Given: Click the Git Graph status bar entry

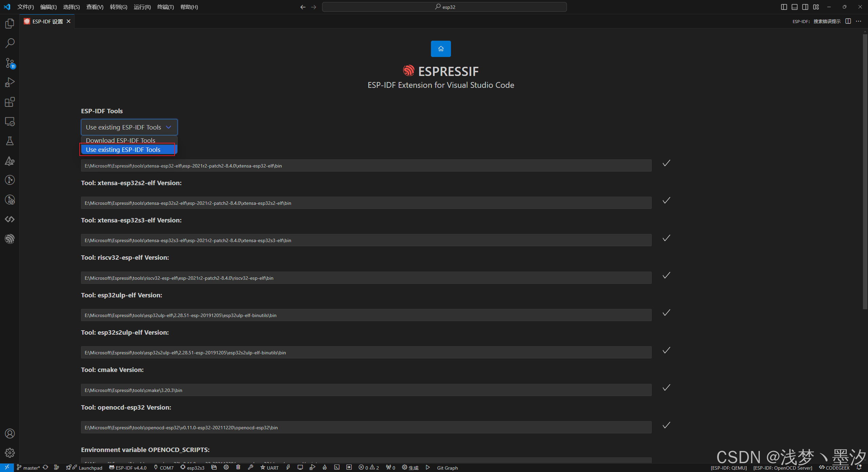Looking at the screenshot, I should (x=447, y=468).
